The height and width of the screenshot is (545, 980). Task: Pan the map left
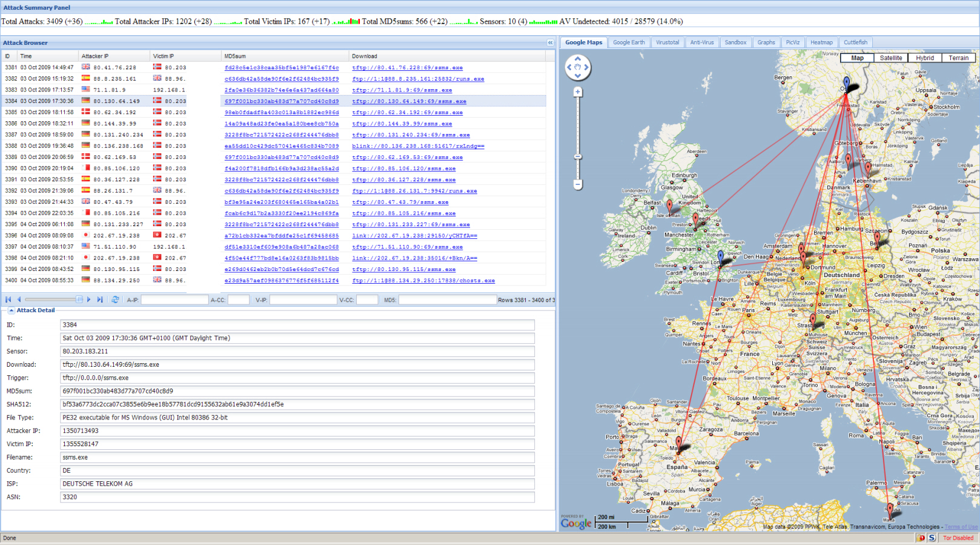(x=570, y=67)
